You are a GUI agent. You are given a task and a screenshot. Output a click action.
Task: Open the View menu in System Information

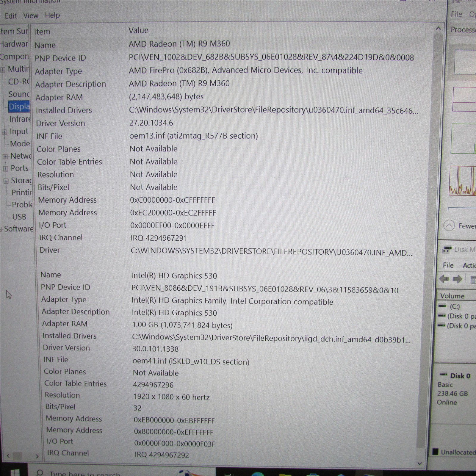pos(31,15)
